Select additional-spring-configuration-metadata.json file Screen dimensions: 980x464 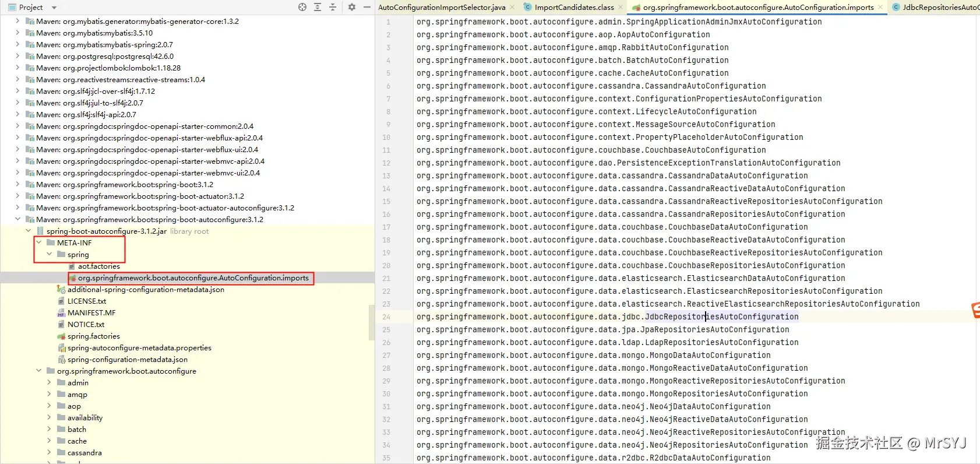[145, 290]
